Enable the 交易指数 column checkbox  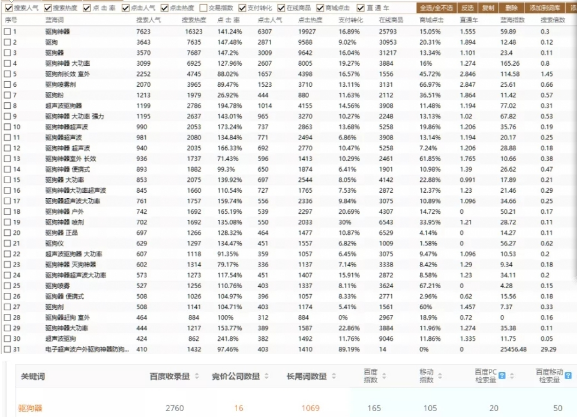(x=203, y=8)
